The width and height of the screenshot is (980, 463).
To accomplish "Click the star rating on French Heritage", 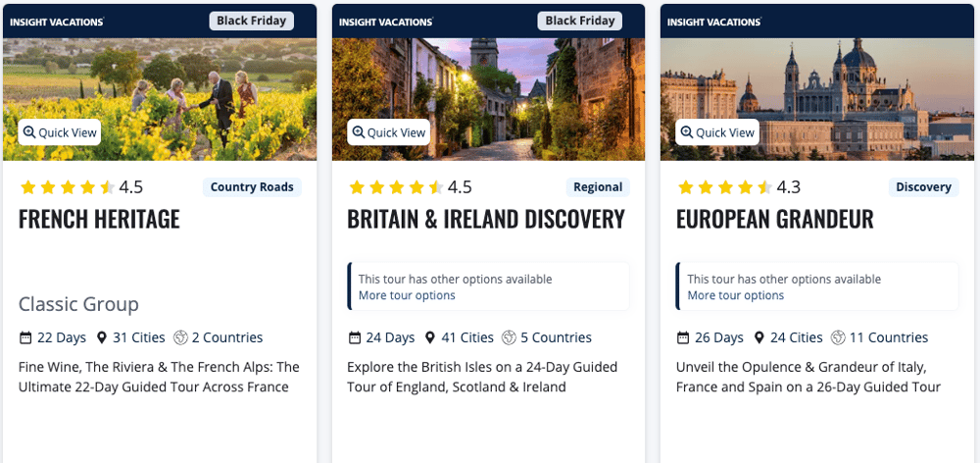I will 67,187.
